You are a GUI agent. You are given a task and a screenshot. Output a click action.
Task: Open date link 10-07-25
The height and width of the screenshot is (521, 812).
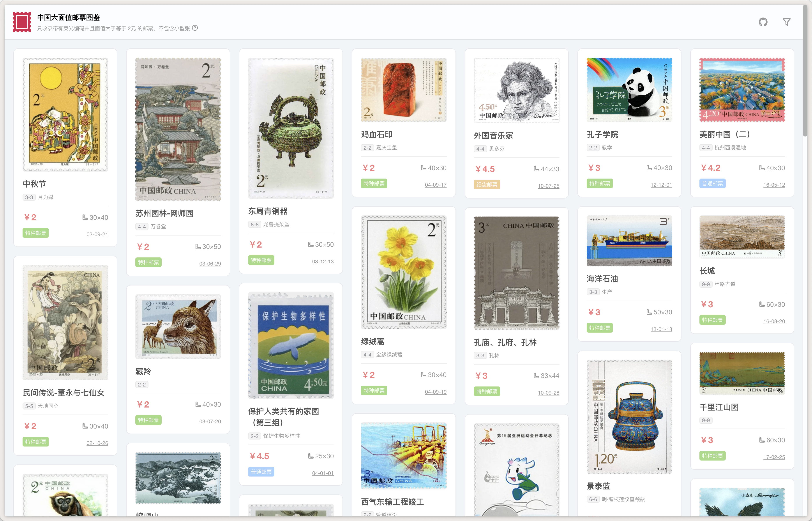[548, 186]
